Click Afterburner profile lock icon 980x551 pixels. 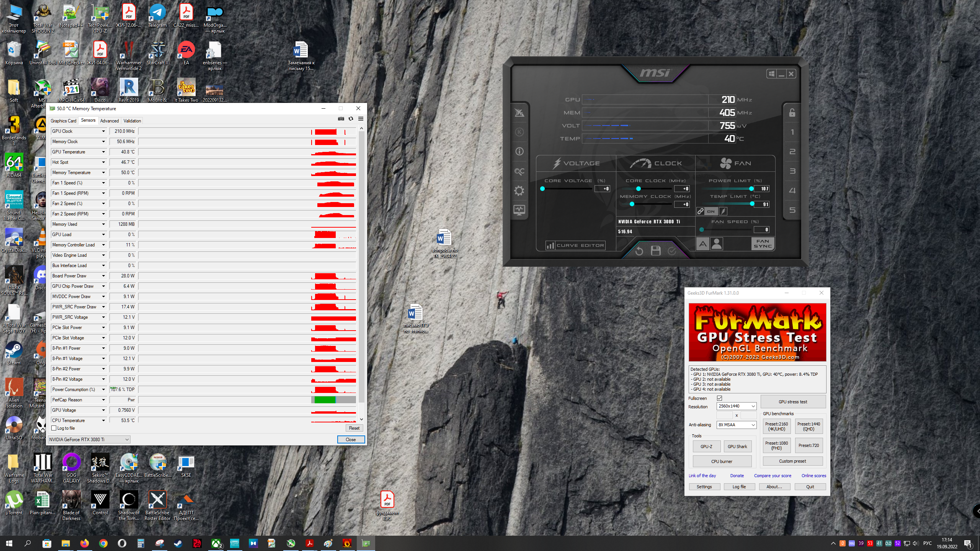(792, 112)
